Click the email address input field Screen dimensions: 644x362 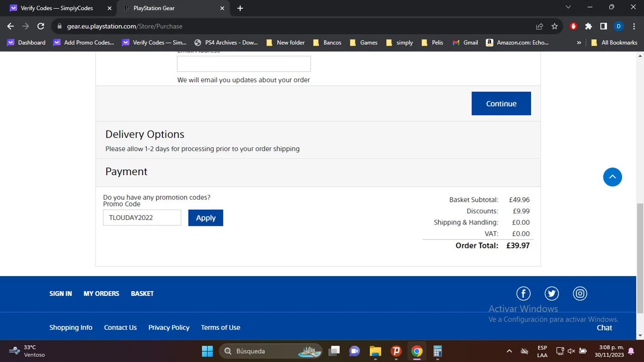point(244,64)
